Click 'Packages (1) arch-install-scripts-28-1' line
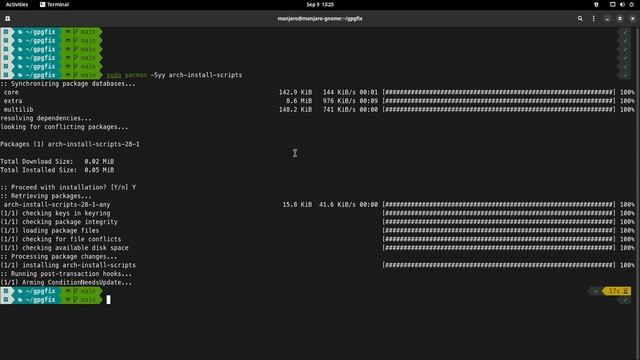 [x=70, y=144]
